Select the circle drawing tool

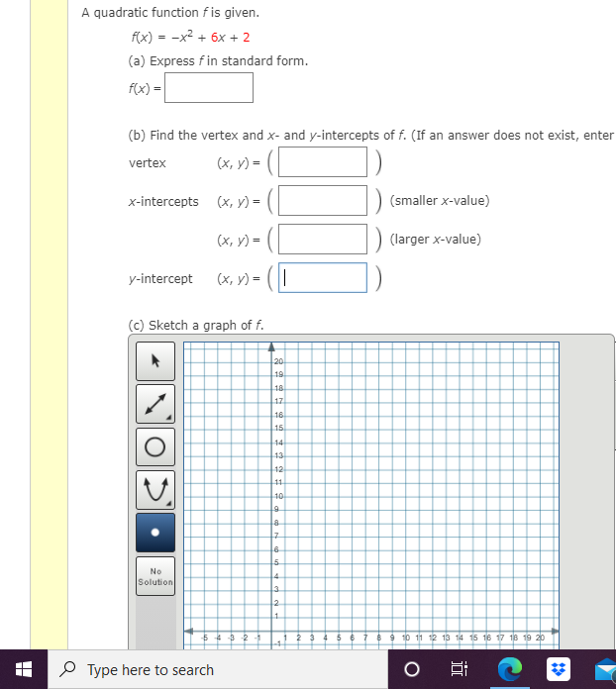coord(155,446)
